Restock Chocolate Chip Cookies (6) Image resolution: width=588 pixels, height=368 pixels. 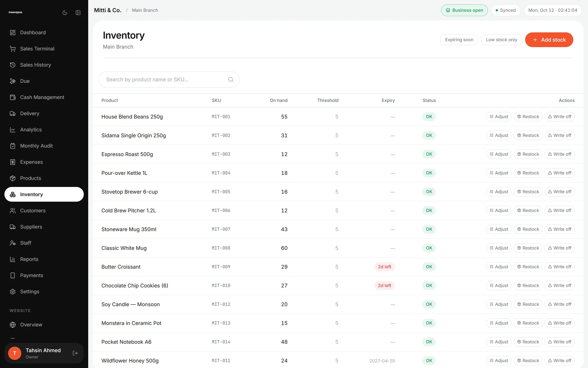pos(528,286)
